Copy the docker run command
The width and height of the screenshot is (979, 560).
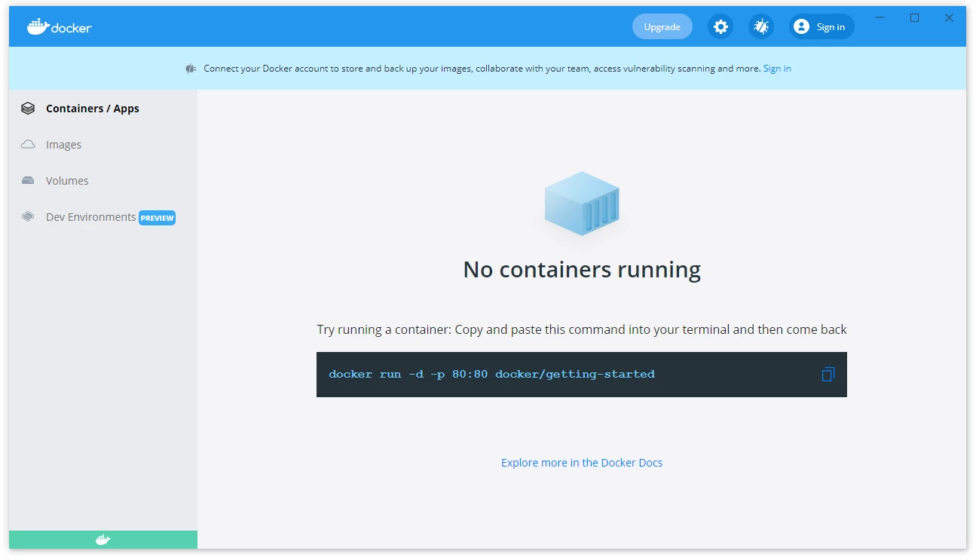coord(828,375)
